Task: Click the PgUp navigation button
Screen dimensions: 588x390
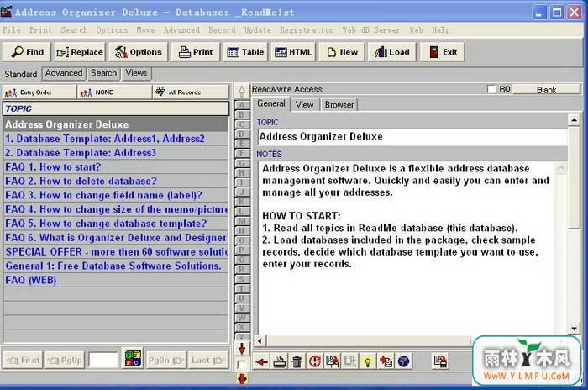Action: 66,361
